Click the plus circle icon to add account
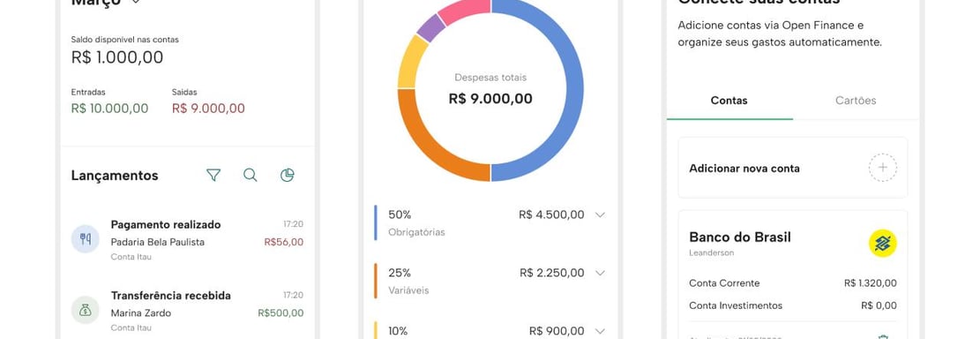The image size is (980, 339). (882, 168)
